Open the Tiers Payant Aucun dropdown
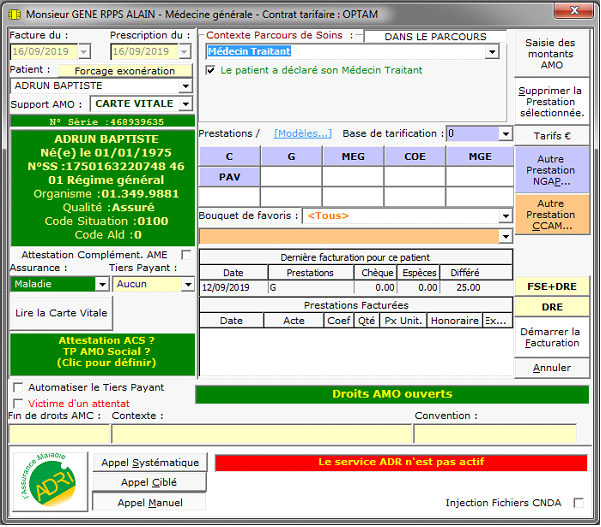The image size is (601, 527). click(x=187, y=284)
